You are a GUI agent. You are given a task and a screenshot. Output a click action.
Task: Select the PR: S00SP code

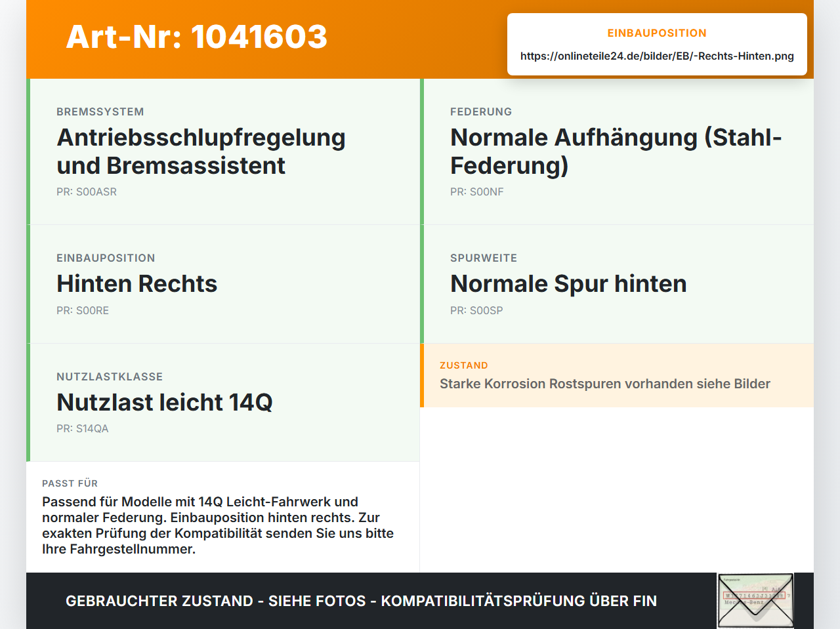coord(476,311)
